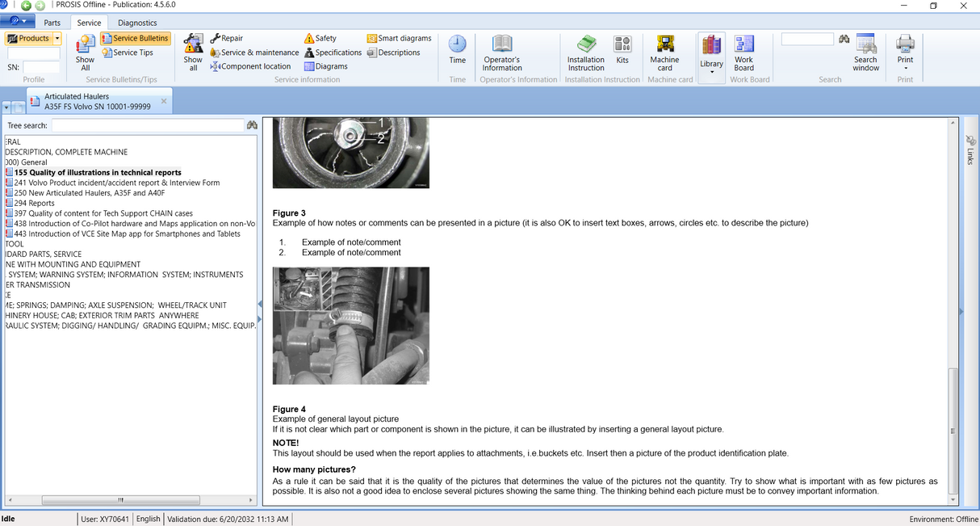Switch to the Diagnostics tab
Screen dimensions: 980x526
[136, 22]
